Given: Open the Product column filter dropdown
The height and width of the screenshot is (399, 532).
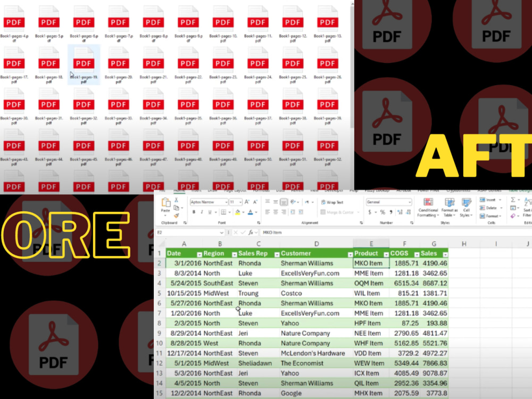Looking at the screenshot, I should point(386,254).
